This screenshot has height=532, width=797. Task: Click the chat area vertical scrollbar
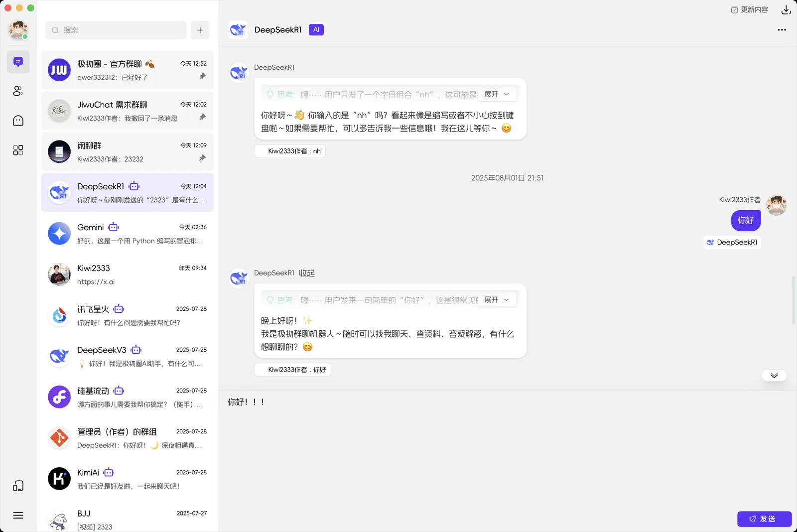[794, 299]
